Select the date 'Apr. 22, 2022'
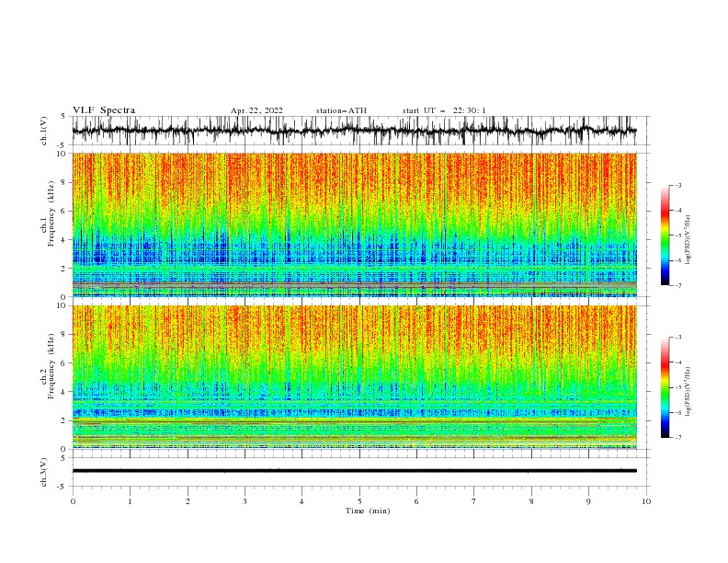Screen dimensions: 728x563 [256, 110]
